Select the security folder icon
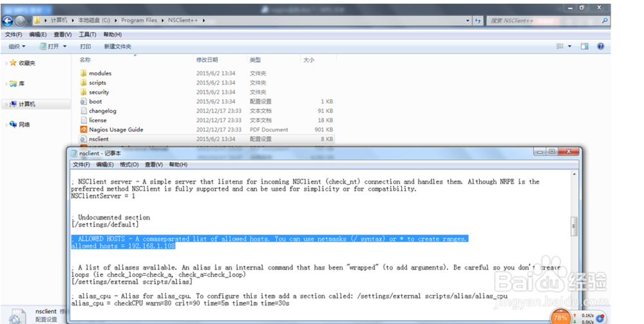Viewport: 644px width, 324px height. [84, 92]
